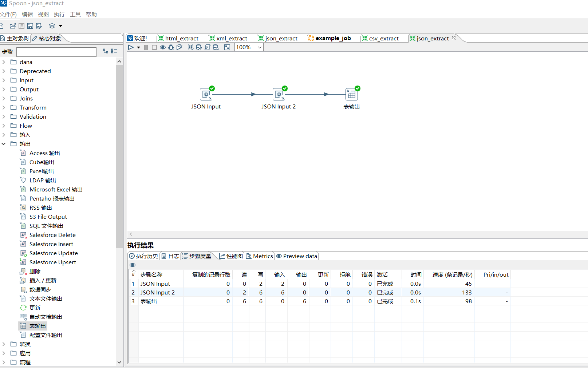Run the transformation with play icon

[131, 47]
